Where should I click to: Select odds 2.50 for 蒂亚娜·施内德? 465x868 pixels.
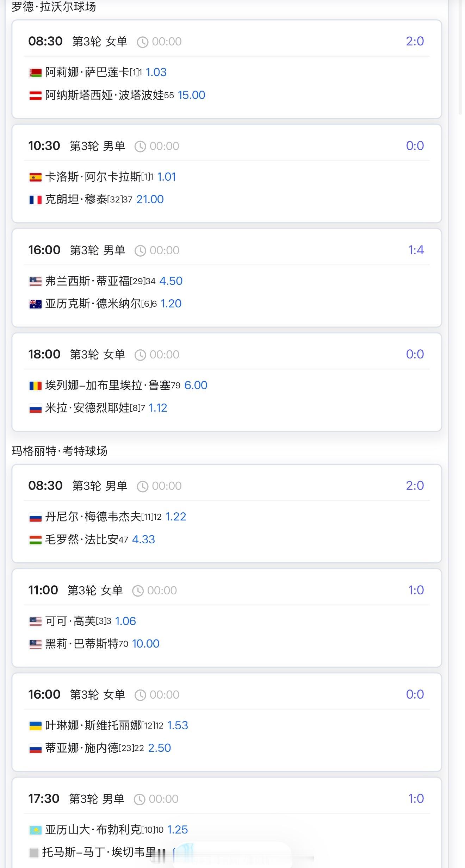tap(159, 748)
